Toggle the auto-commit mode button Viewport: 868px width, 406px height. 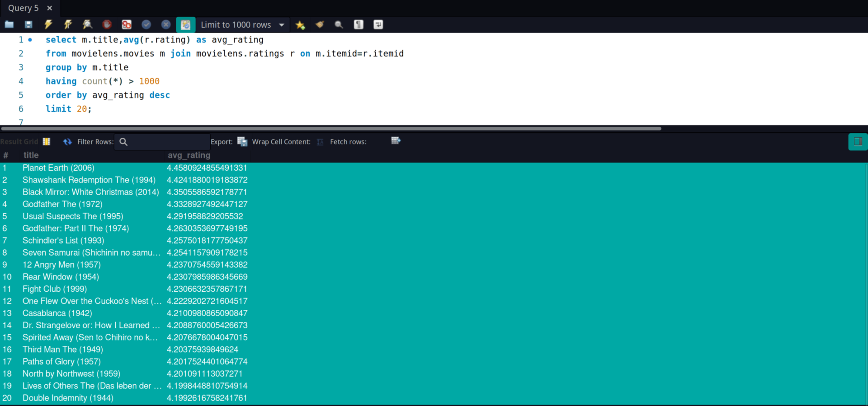coord(185,25)
